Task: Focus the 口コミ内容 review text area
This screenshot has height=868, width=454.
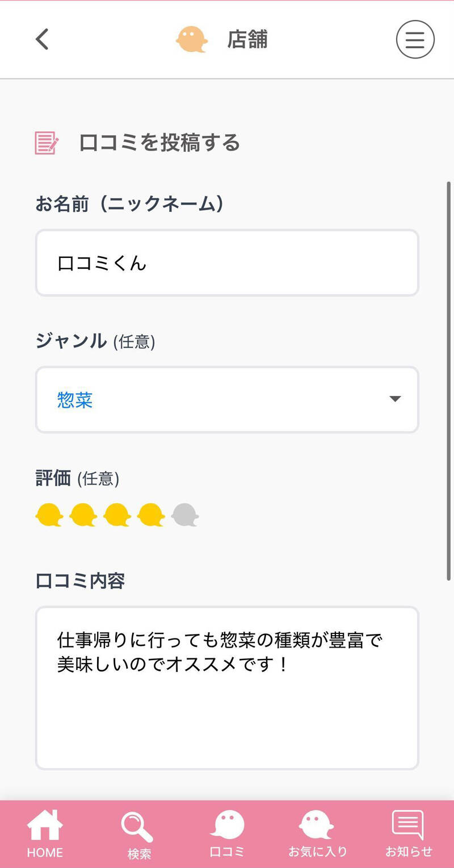Action: [227, 687]
